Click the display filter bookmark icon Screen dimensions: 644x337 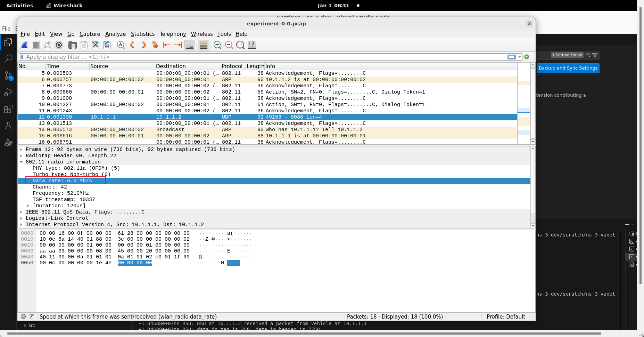(22, 57)
